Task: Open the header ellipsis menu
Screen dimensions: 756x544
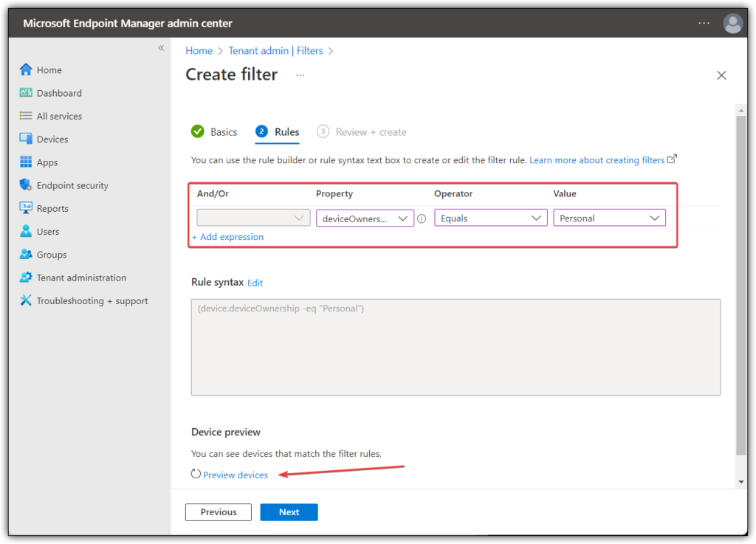Action: pos(704,23)
